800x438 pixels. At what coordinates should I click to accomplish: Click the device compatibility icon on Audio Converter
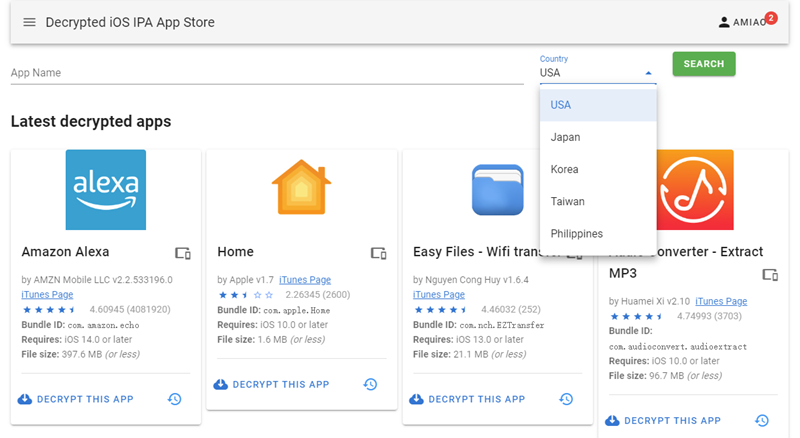770,275
